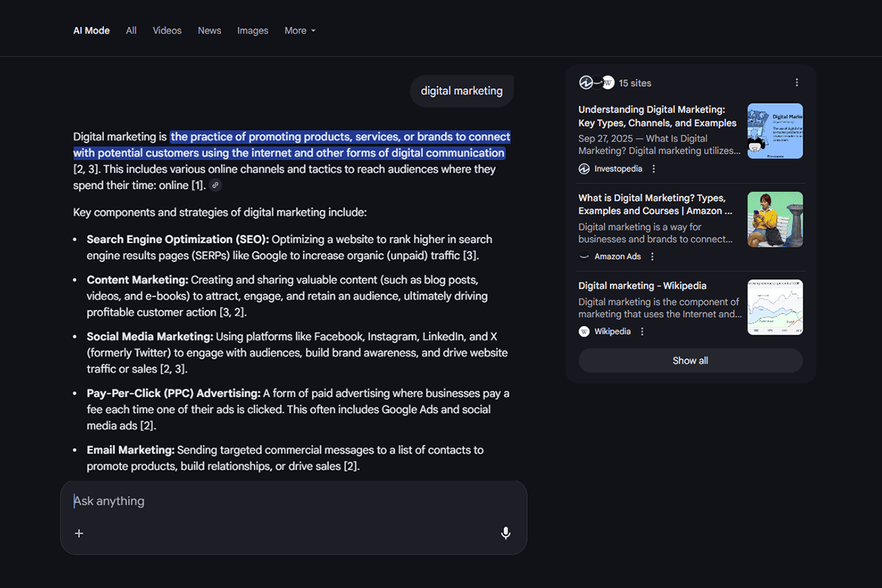The width and height of the screenshot is (882, 588).
Task: Open the sites panel three-dot menu
Action: point(797,83)
